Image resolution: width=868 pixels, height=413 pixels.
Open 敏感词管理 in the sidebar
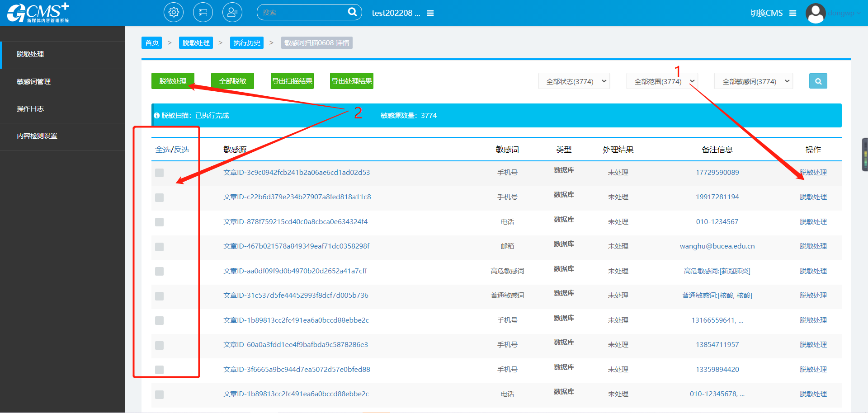click(34, 82)
